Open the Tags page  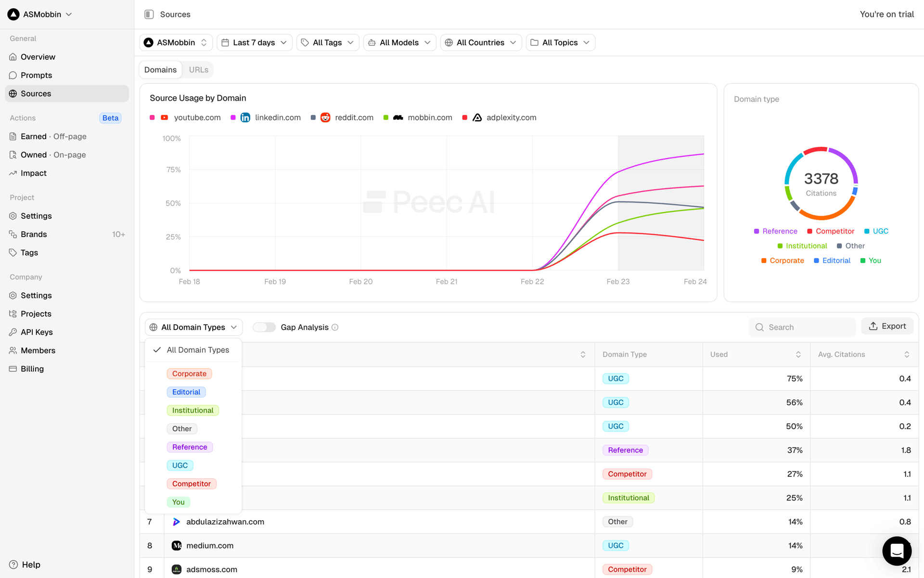(67, 252)
